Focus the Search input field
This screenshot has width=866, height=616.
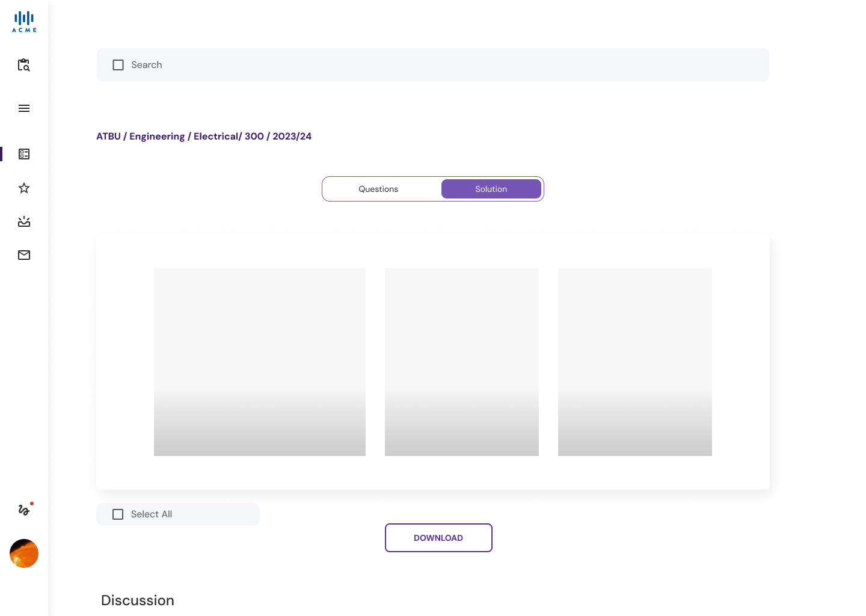coord(433,65)
